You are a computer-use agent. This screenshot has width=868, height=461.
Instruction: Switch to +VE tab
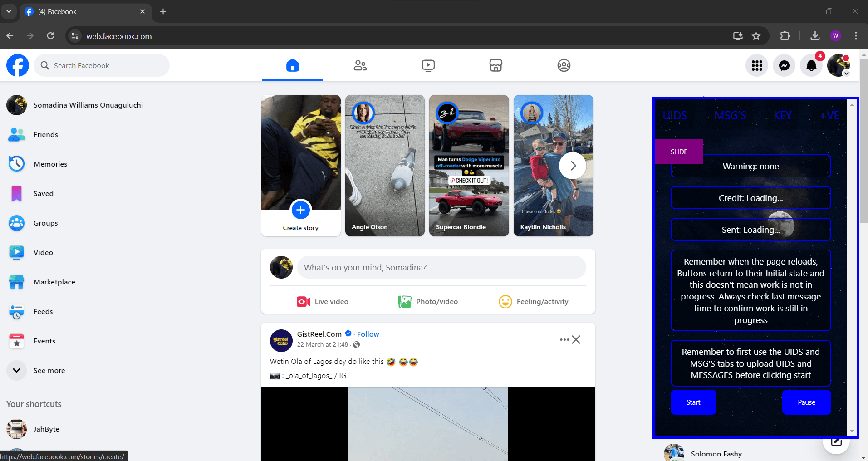point(829,116)
